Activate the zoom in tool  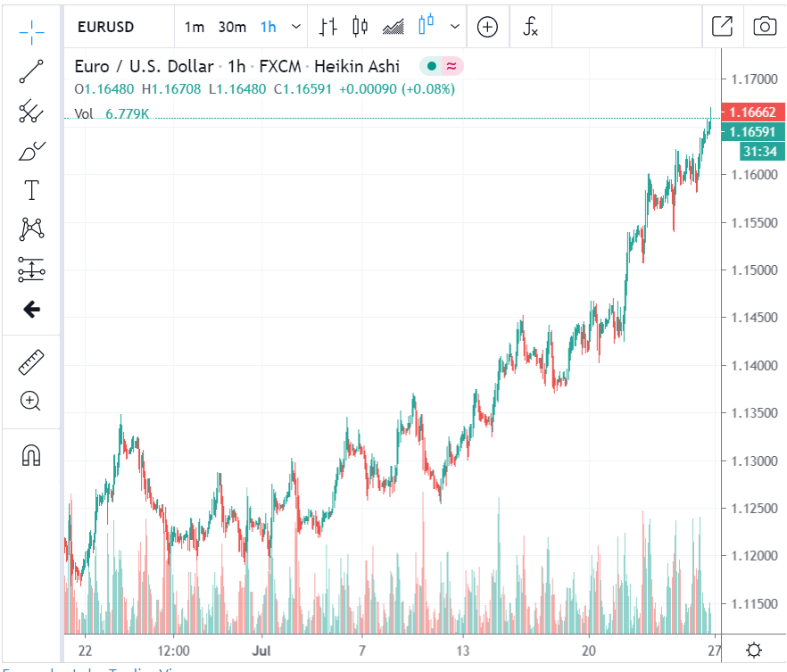[30, 401]
